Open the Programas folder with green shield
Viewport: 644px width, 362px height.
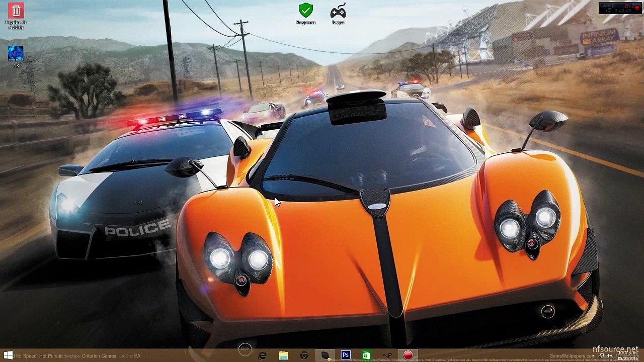pyautogui.click(x=305, y=14)
